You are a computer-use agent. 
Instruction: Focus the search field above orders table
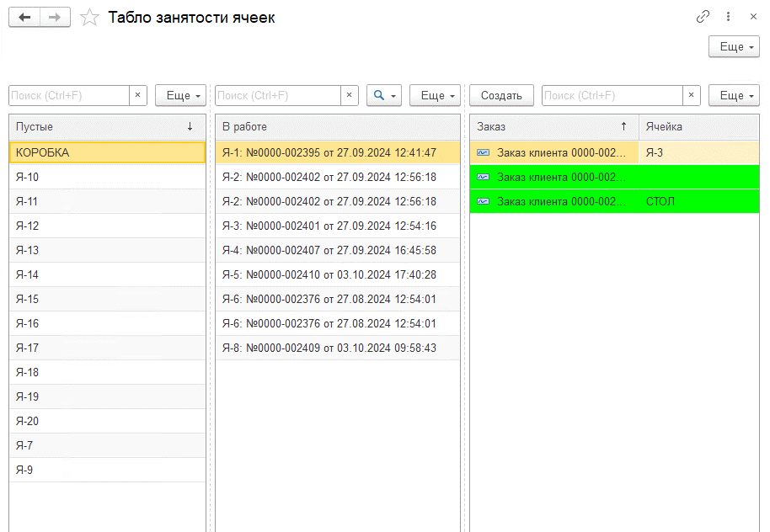[x=612, y=96]
